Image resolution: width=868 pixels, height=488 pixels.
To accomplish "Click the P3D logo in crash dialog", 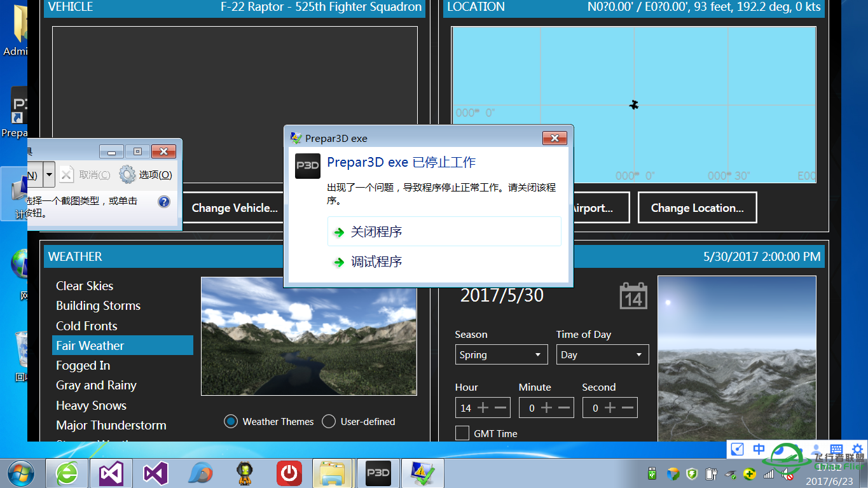I will [x=308, y=165].
